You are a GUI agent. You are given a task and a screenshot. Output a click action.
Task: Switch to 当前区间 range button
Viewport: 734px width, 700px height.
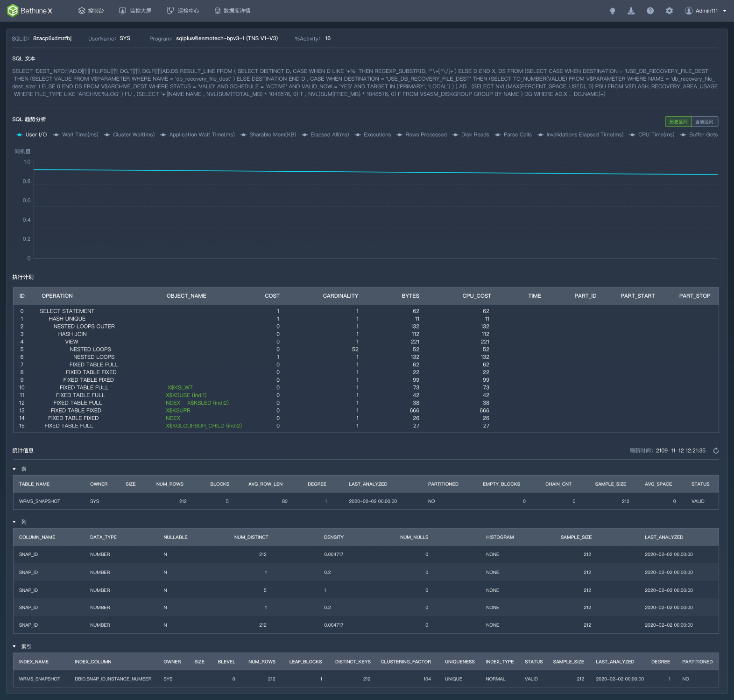coord(704,122)
